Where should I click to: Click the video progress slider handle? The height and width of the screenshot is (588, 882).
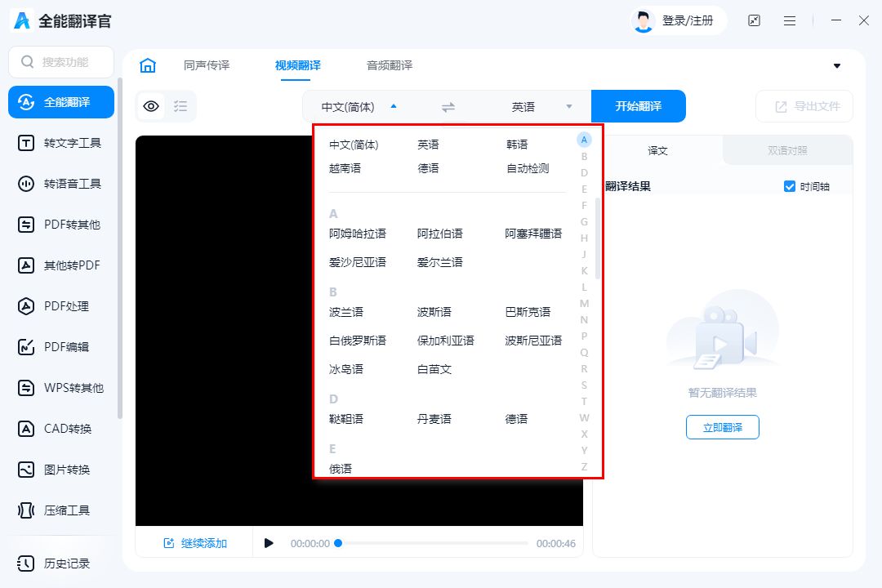click(337, 543)
